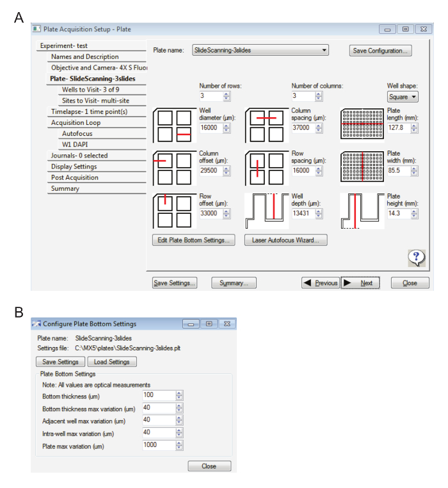Open the help question mark icon
448x488 pixels.
[416, 258]
